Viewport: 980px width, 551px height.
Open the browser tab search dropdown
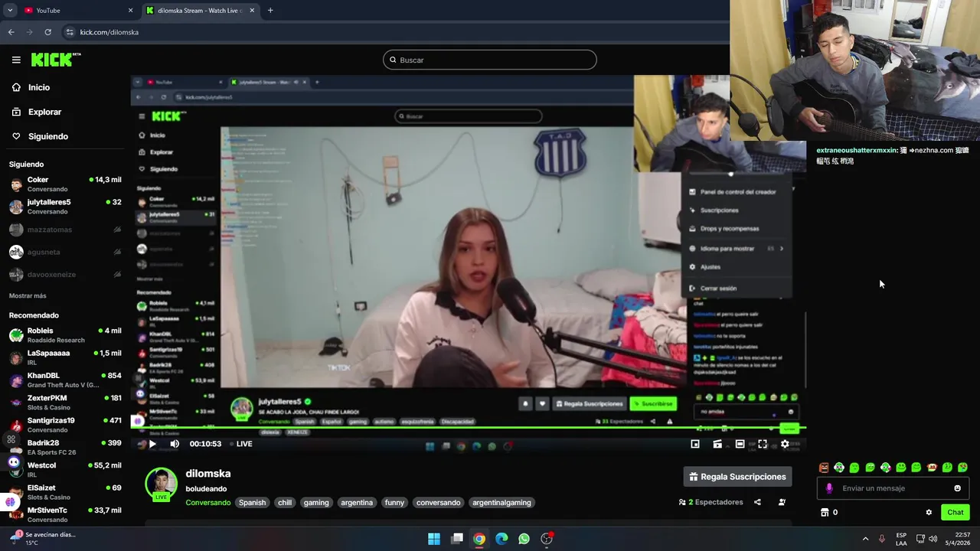pos(10,10)
